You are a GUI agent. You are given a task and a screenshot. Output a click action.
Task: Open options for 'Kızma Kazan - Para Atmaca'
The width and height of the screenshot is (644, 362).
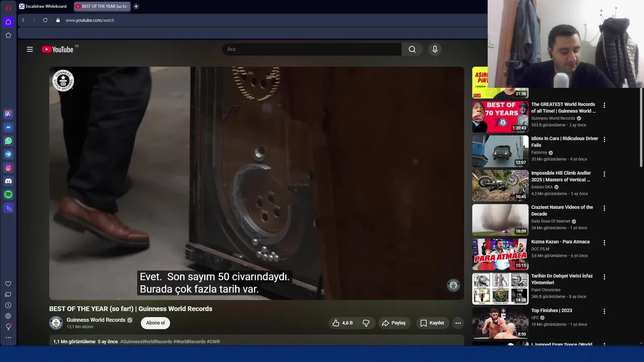[x=604, y=242]
